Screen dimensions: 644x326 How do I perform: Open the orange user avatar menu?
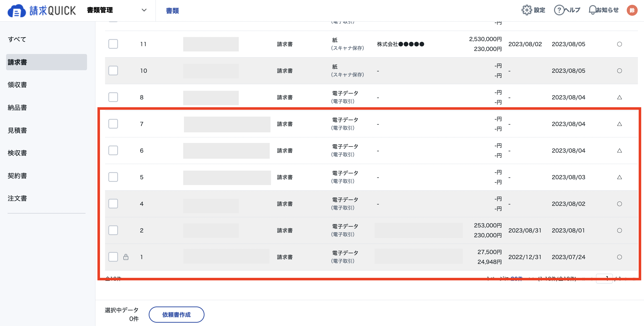click(x=632, y=10)
